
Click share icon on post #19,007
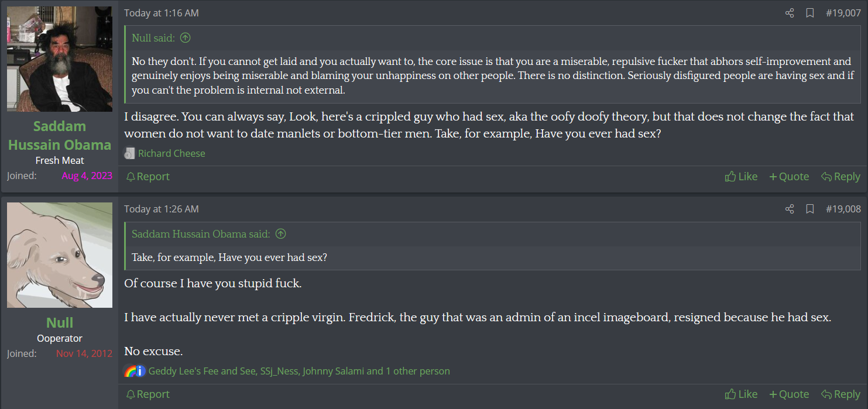(790, 13)
